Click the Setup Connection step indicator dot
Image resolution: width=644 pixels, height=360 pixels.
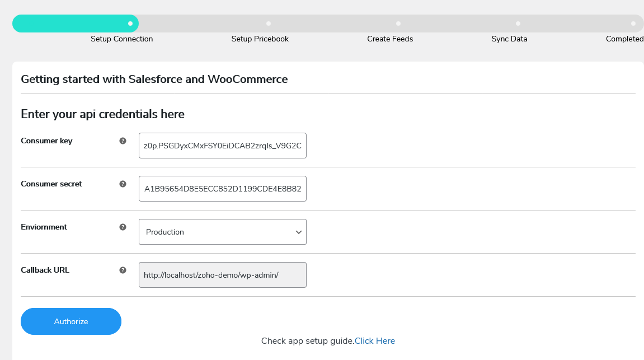tap(131, 24)
